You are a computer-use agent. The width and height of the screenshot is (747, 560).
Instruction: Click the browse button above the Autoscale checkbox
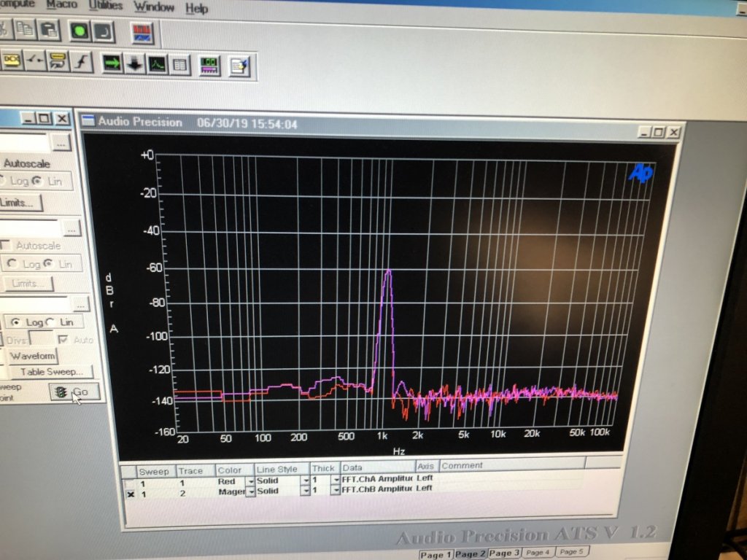[71, 229]
